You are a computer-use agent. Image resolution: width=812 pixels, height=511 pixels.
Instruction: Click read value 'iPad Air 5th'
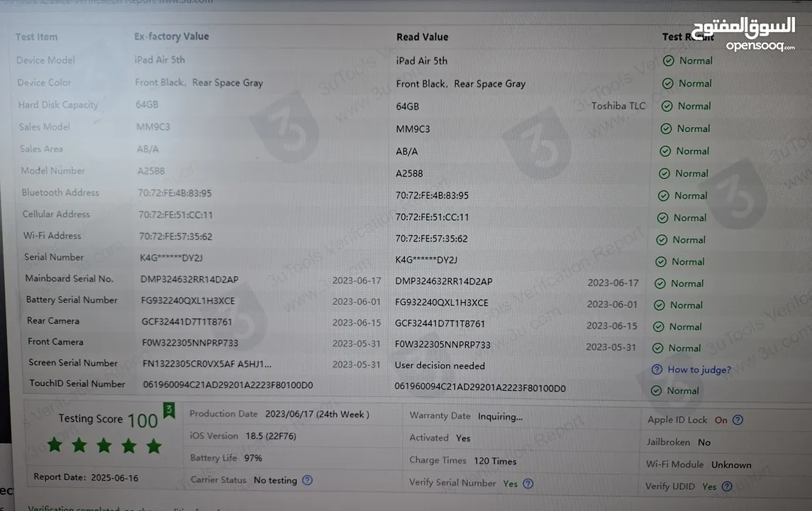tap(421, 60)
